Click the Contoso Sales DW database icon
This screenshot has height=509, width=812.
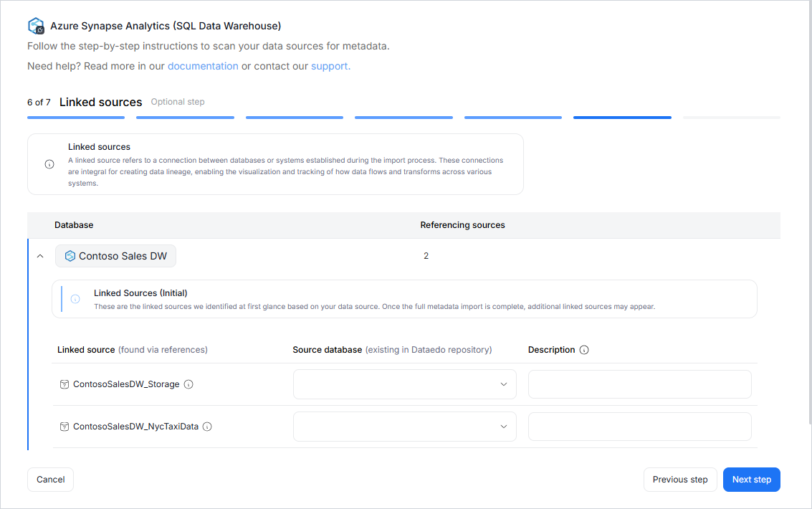coord(70,256)
